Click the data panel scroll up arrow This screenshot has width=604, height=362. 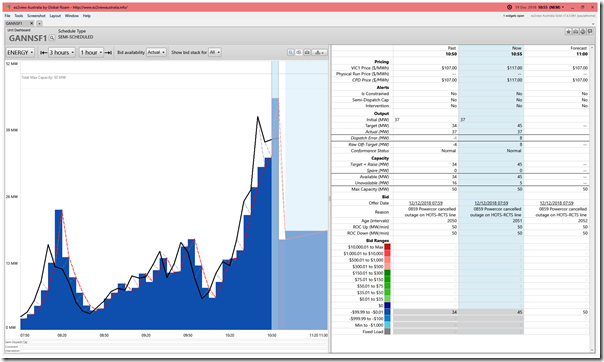[x=592, y=48]
